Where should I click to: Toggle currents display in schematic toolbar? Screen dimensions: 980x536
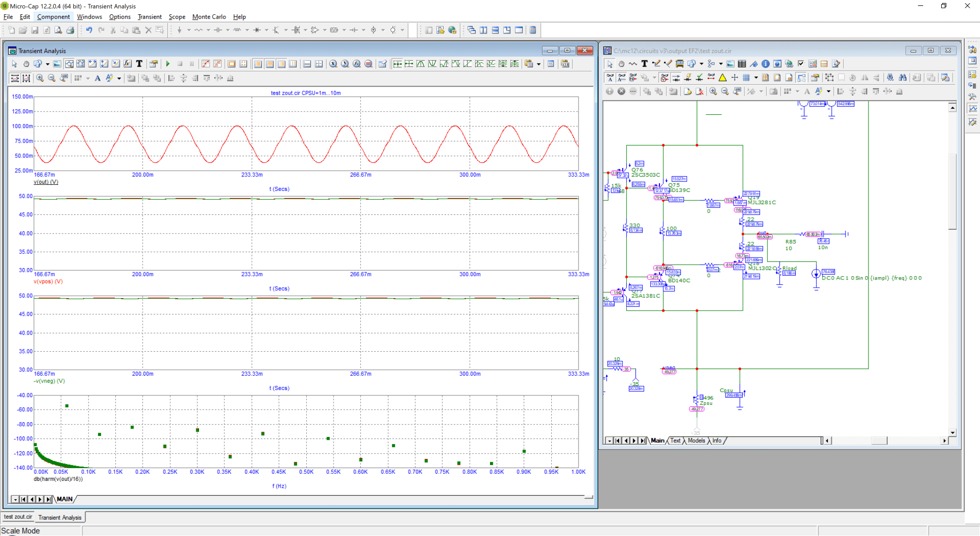(x=676, y=78)
